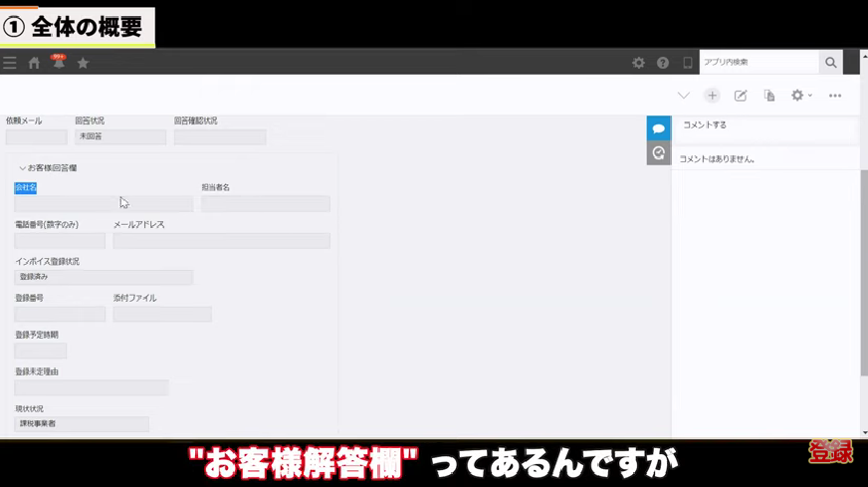Click the 依頼メール value box
This screenshot has height=487, width=868.
coord(37,136)
